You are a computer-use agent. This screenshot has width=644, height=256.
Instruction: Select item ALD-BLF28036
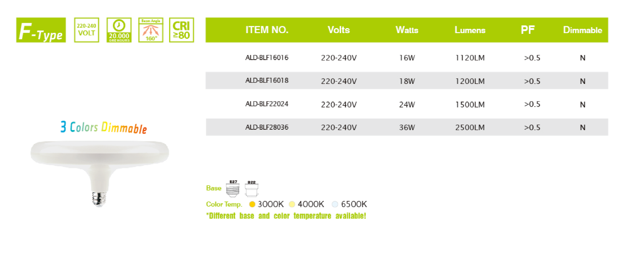tap(267, 127)
